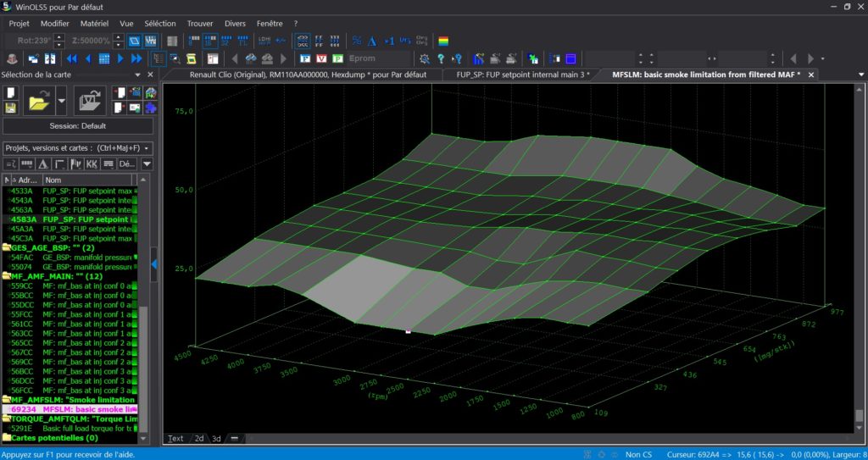Click the percent display mode icon
Viewport: 868px width, 460px height.
click(x=357, y=41)
